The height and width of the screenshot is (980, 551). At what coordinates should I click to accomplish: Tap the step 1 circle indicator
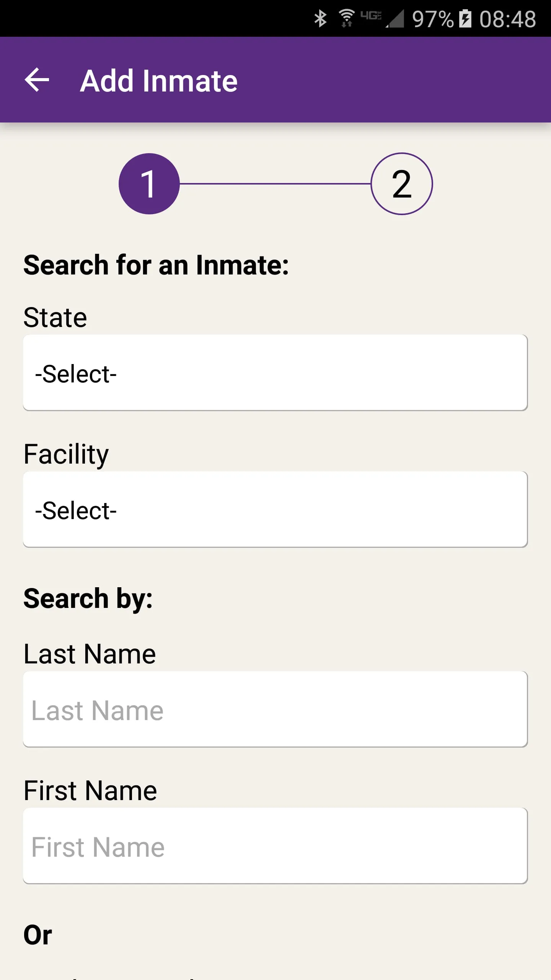coord(149,184)
